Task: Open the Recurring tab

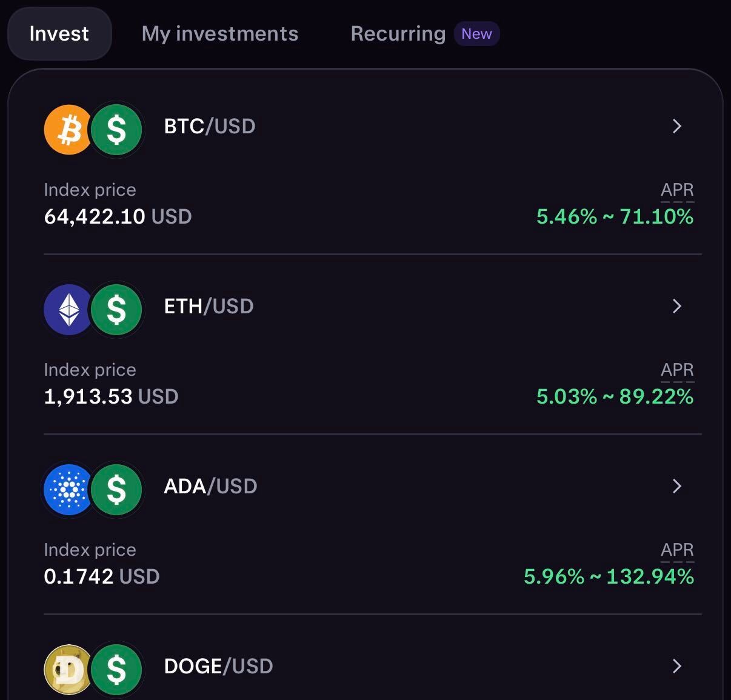Action: coord(398,33)
